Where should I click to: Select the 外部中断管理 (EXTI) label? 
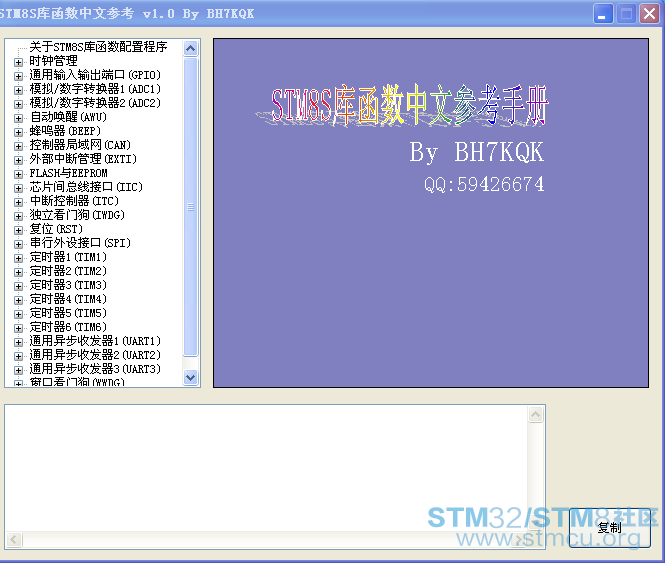click(x=83, y=159)
